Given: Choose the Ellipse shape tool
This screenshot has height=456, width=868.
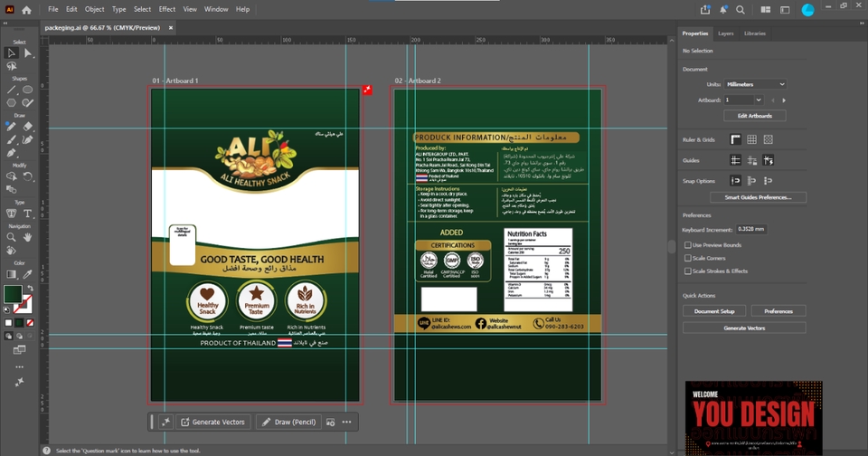Looking at the screenshot, I should point(28,90).
